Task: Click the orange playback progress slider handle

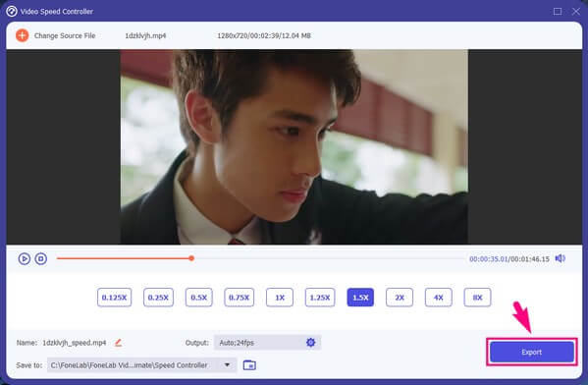Action: (191, 258)
